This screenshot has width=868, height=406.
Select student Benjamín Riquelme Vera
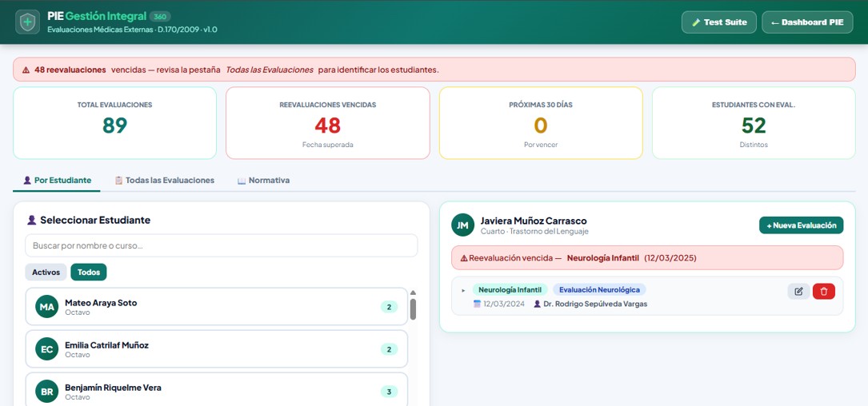[x=217, y=389]
